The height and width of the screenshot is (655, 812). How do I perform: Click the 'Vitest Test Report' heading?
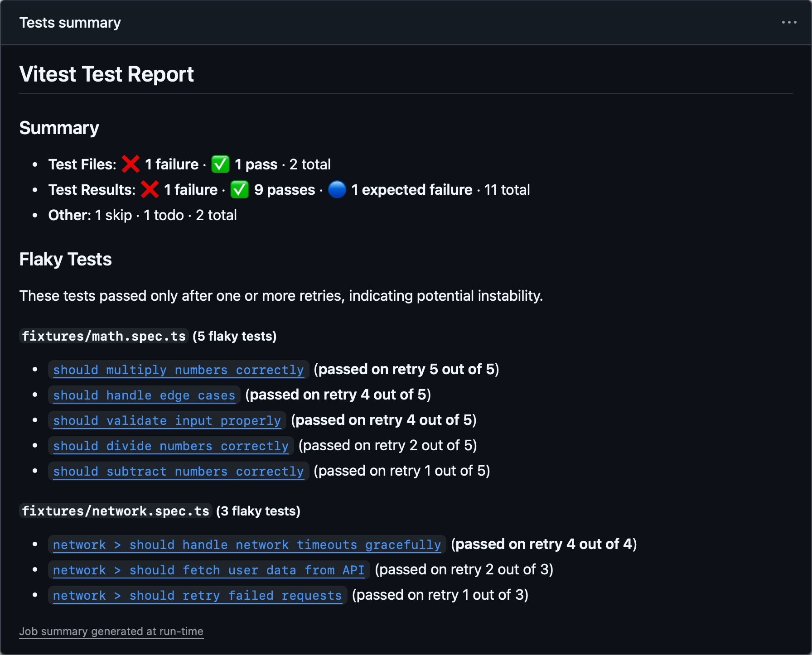(x=106, y=74)
